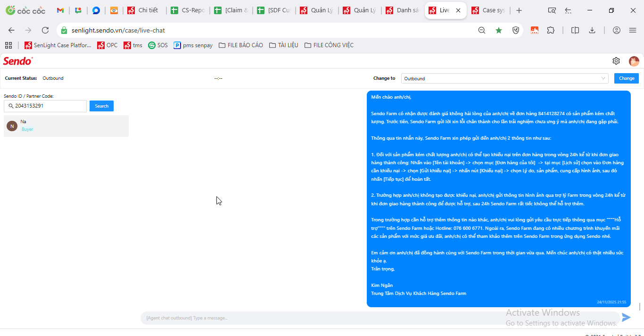Viewport: 644px width, 336px height.
Task: Open the zoom out indicator icon
Action: point(482,30)
